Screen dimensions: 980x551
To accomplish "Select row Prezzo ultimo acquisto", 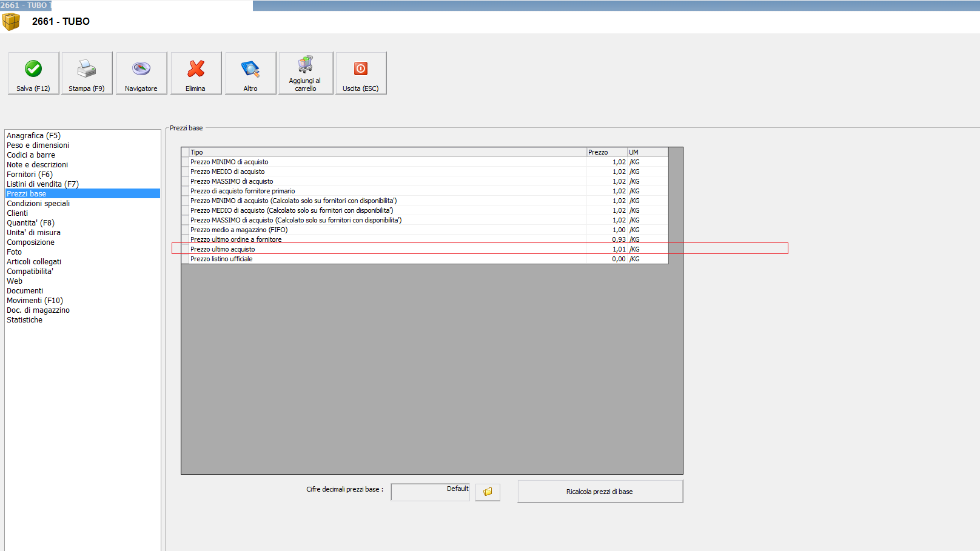I will tap(425, 249).
